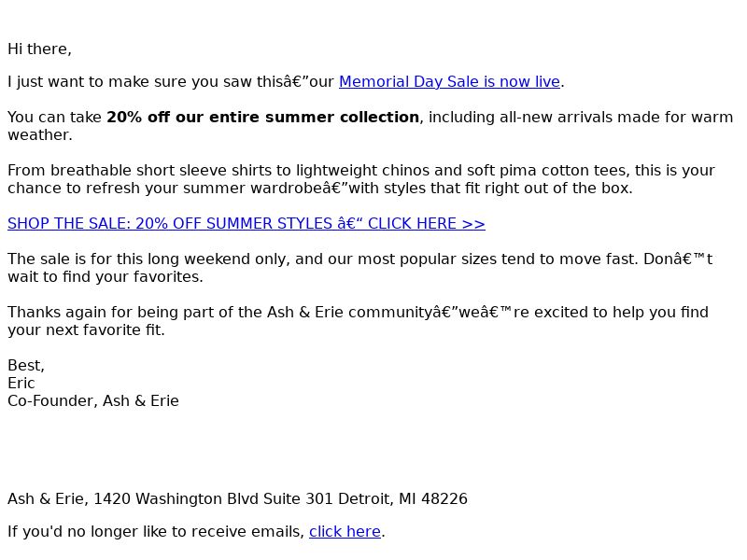
Task: Click the 'From breathable short sleeve shirts' line
Action: (x=361, y=171)
